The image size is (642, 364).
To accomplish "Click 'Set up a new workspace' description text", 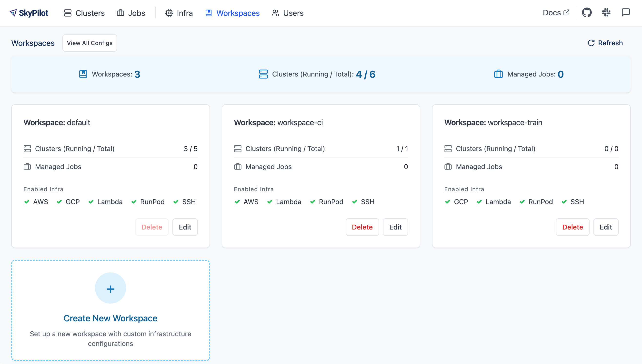I will point(110,339).
